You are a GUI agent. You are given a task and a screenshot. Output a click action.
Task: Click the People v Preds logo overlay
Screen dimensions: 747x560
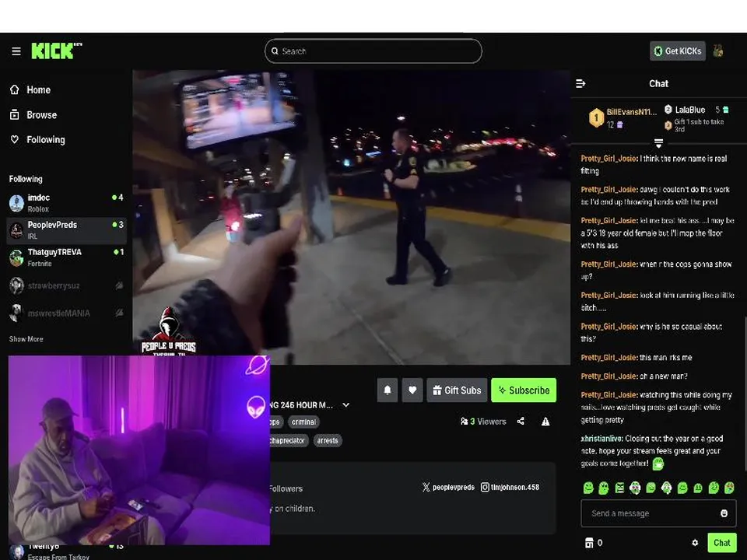tap(168, 333)
